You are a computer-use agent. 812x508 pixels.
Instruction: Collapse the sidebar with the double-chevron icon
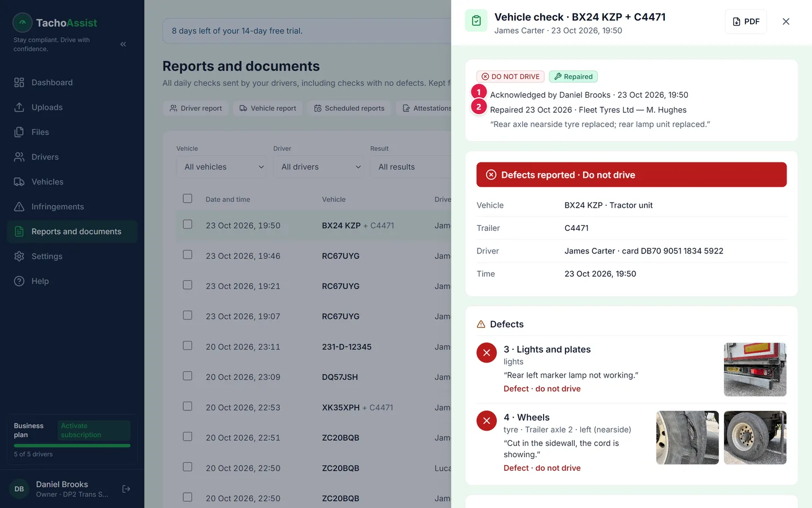pos(123,44)
